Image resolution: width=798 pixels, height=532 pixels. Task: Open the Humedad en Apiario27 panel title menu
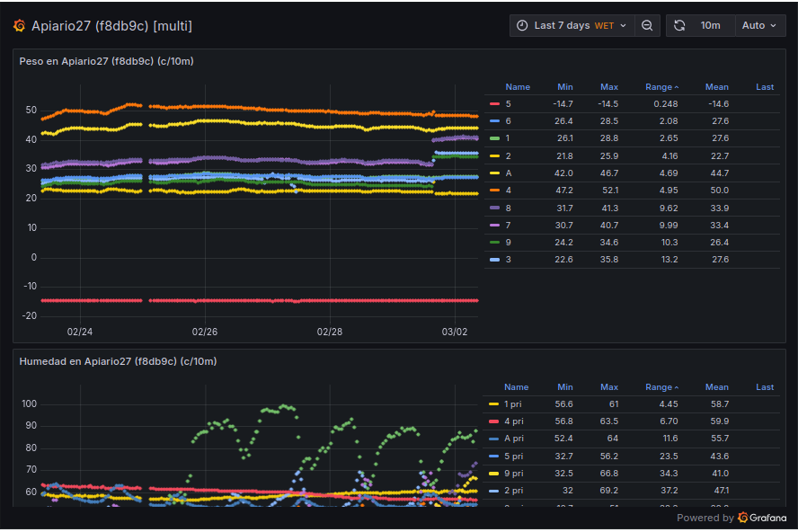click(x=118, y=361)
